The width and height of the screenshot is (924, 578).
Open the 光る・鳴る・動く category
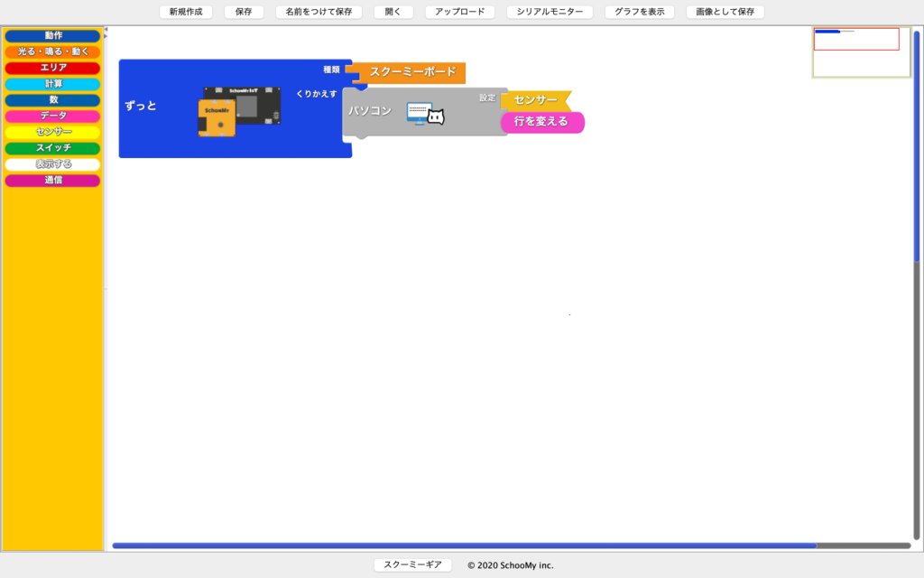(x=52, y=51)
